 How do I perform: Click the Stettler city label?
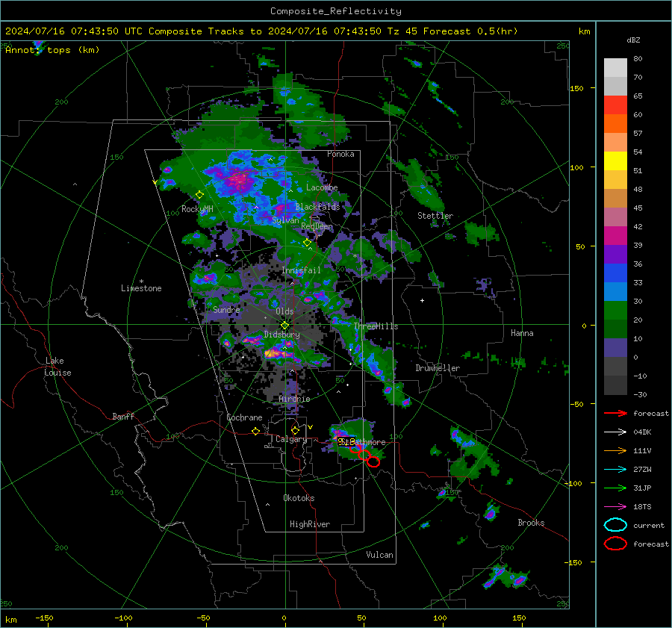pos(435,216)
